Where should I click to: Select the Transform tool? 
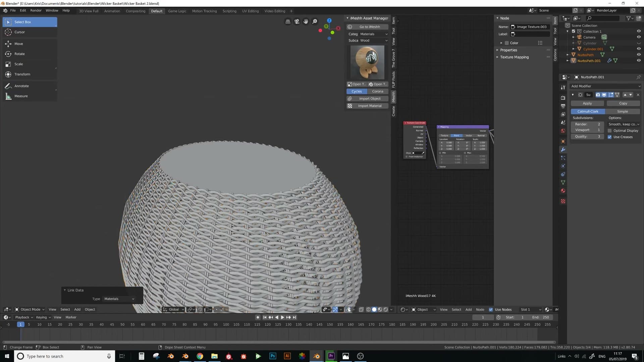click(x=30, y=74)
